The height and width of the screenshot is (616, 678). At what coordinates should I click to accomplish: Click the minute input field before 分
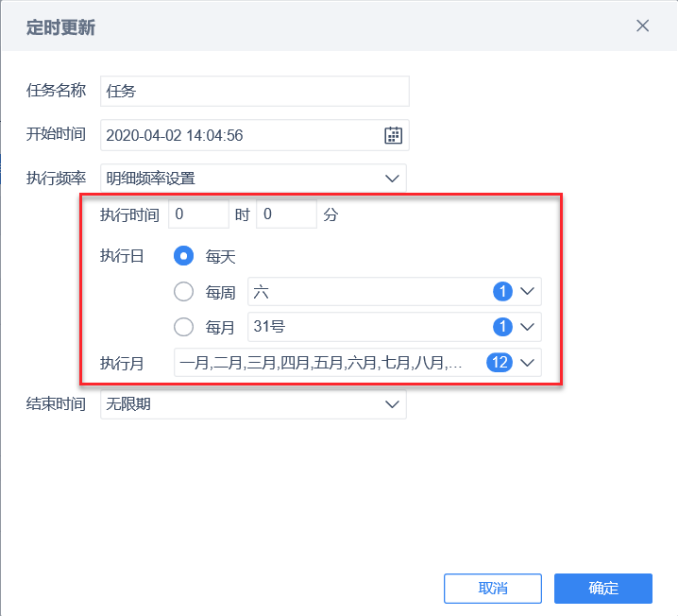click(x=286, y=214)
